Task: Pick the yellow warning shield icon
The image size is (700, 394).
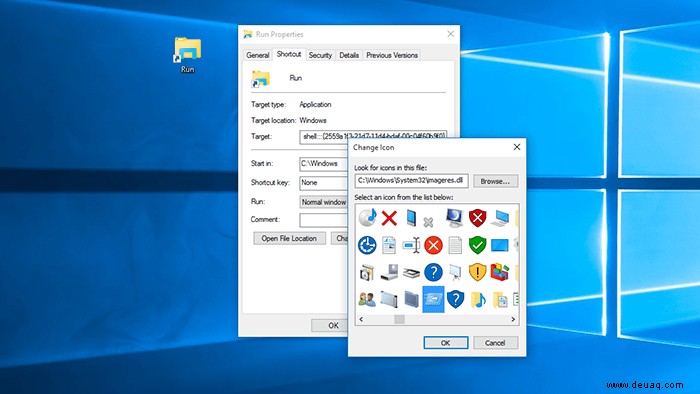Action: tap(477, 272)
